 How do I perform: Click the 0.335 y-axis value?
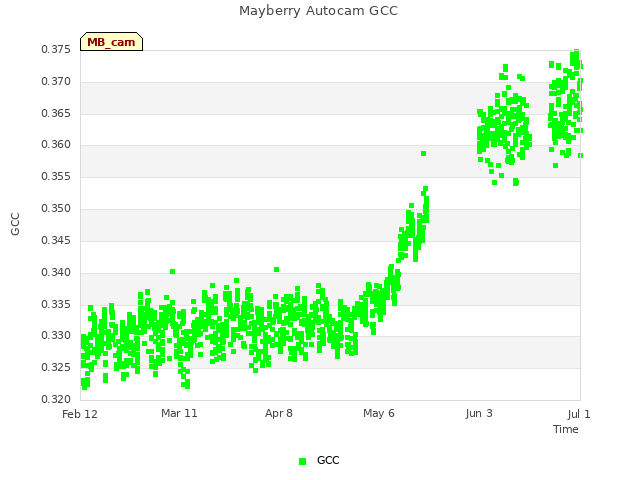coord(56,304)
